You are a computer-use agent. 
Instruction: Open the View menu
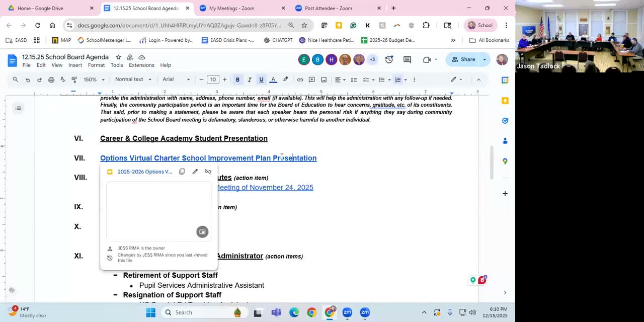click(x=57, y=65)
